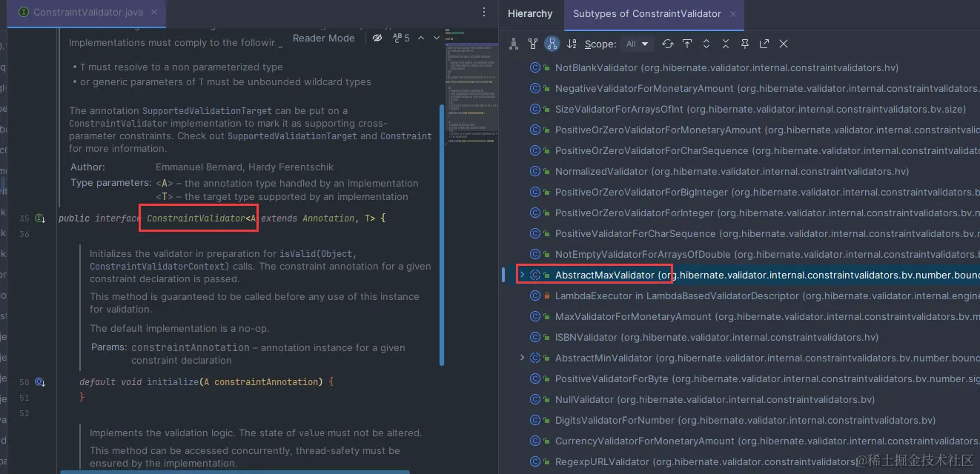980x474 pixels.
Task: Select NotBlankValidator in hierarchy tree
Action: click(726, 67)
